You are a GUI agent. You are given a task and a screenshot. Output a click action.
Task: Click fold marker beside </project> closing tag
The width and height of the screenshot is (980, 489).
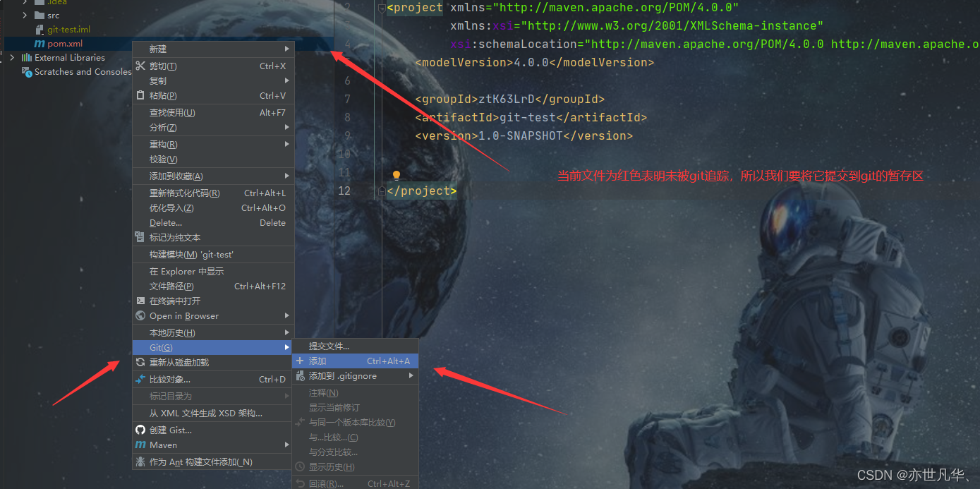tap(382, 191)
